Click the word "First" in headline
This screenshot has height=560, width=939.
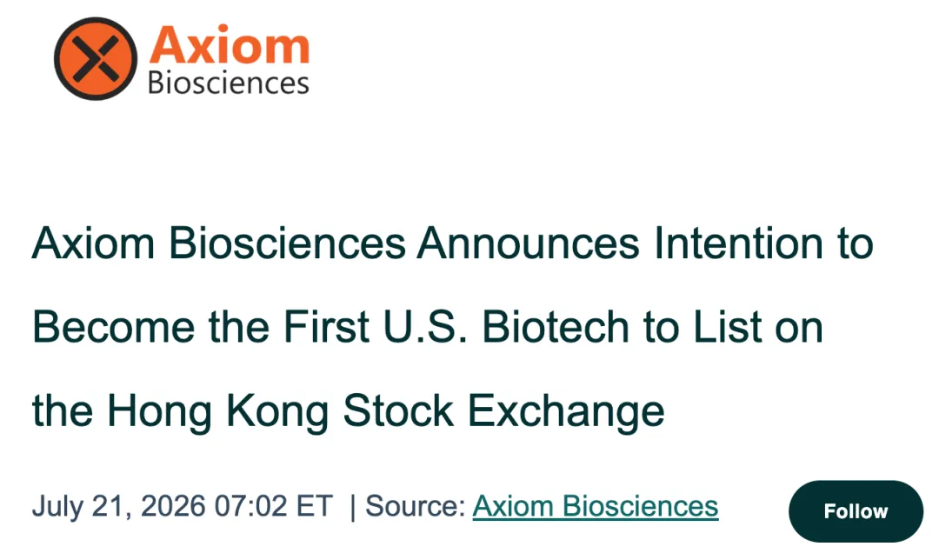pos(326,327)
